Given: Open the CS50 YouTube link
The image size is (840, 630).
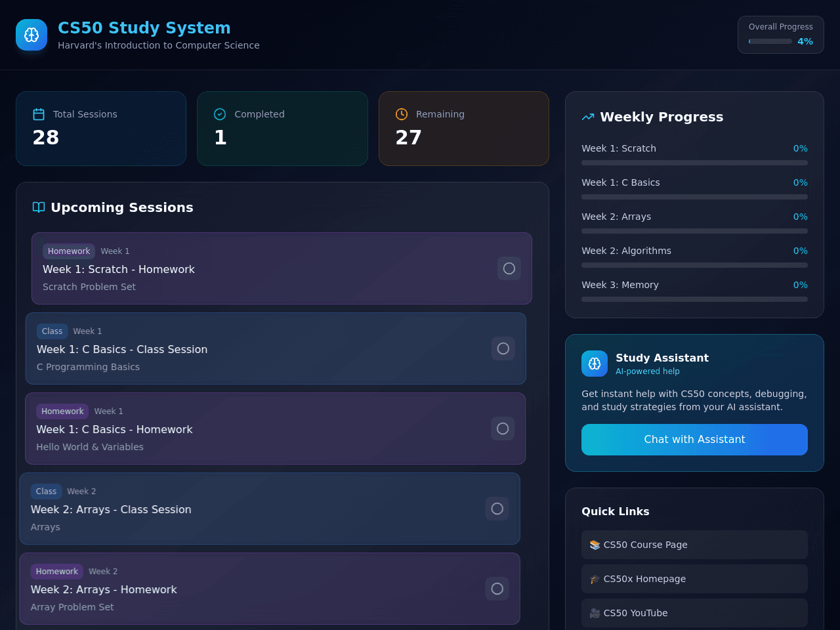Looking at the screenshot, I should point(694,613).
